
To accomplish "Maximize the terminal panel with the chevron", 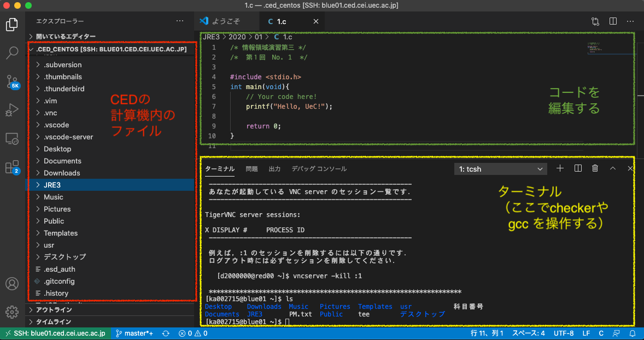I will [x=613, y=168].
